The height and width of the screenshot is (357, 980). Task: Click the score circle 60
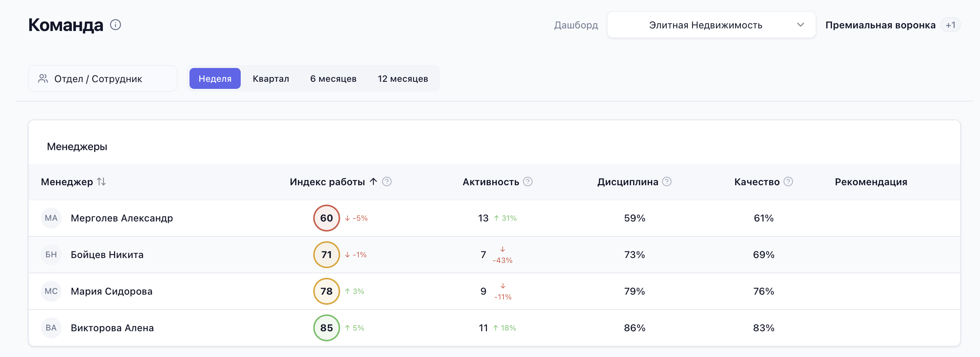point(326,218)
